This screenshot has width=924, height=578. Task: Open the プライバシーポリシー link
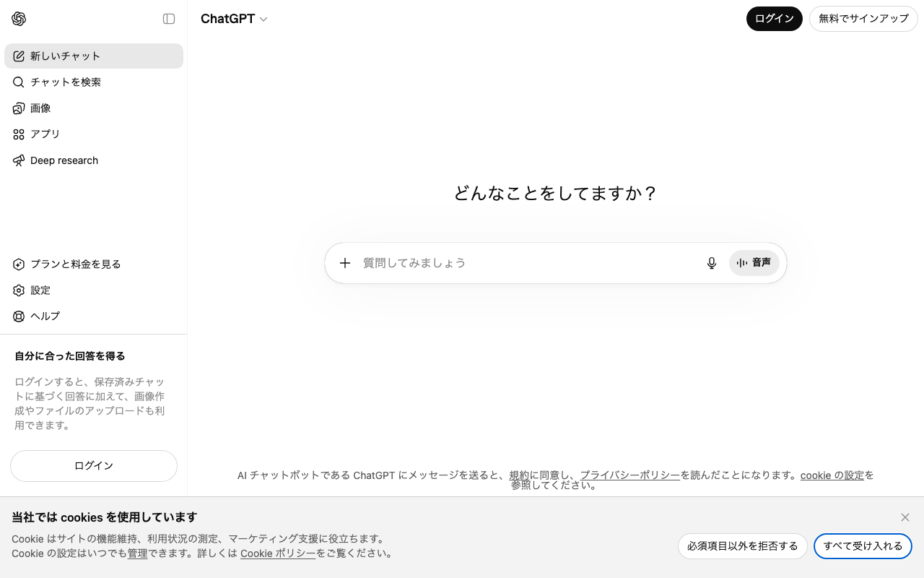pyautogui.click(x=630, y=475)
